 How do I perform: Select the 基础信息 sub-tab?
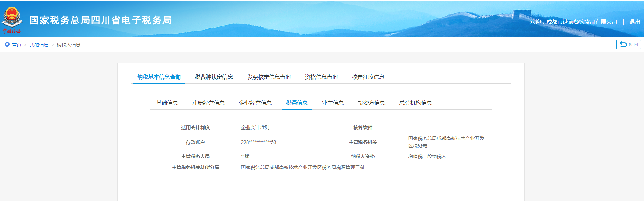[167, 103]
